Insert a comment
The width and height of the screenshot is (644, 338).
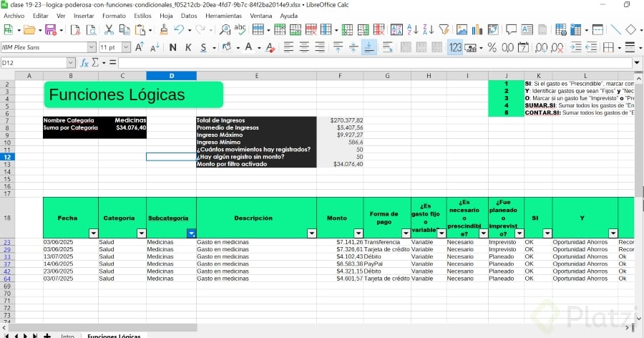[x=511, y=29]
